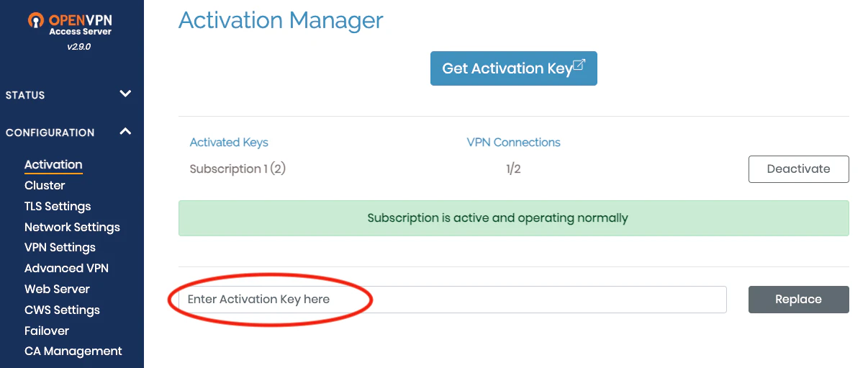Click the subscription active status banner

pyautogui.click(x=513, y=218)
